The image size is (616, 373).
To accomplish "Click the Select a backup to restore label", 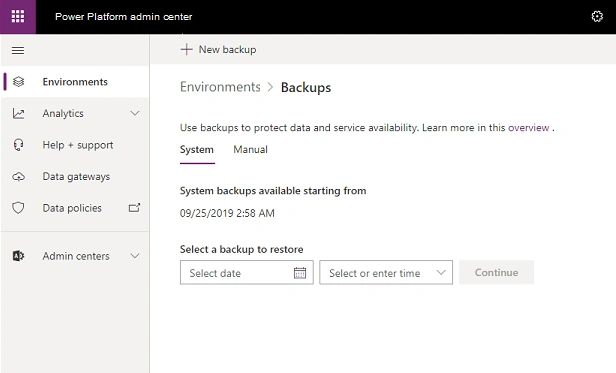I will 242,249.
